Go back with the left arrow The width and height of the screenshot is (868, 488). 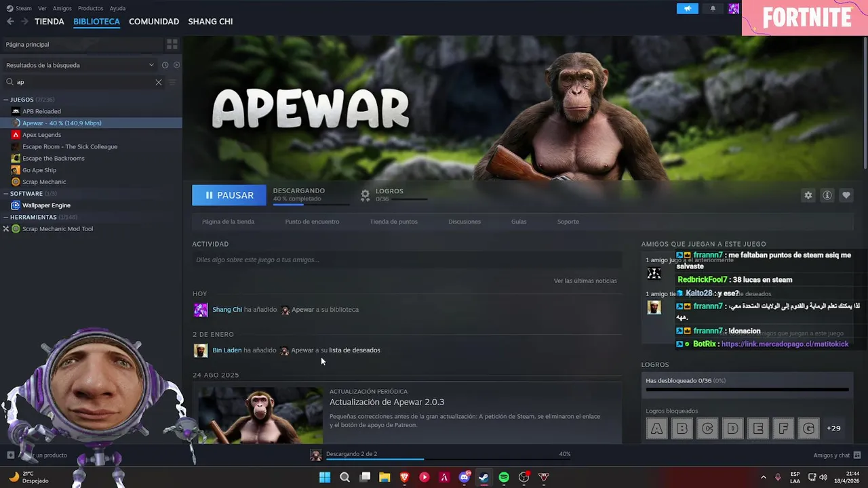point(10,22)
